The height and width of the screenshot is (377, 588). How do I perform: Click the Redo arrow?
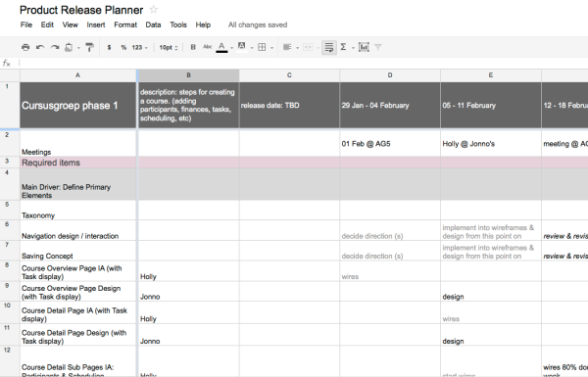(55, 47)
